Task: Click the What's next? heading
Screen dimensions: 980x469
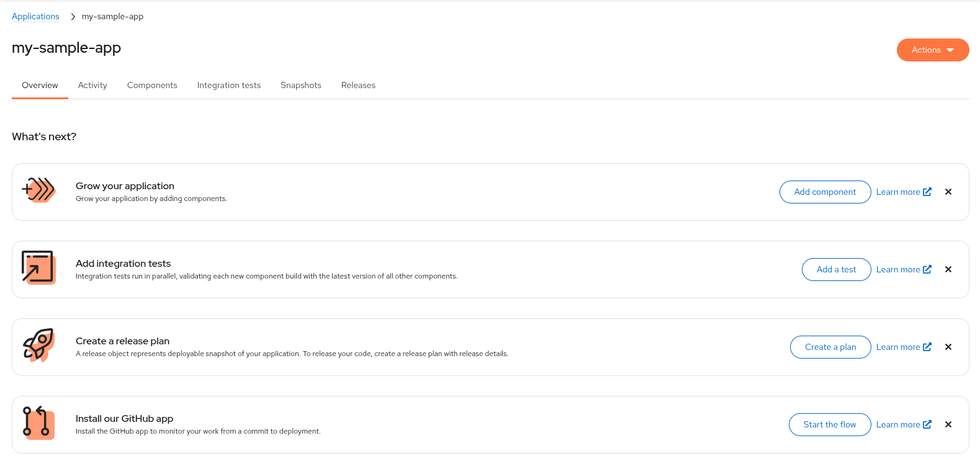Action: (x=44, y=136)
